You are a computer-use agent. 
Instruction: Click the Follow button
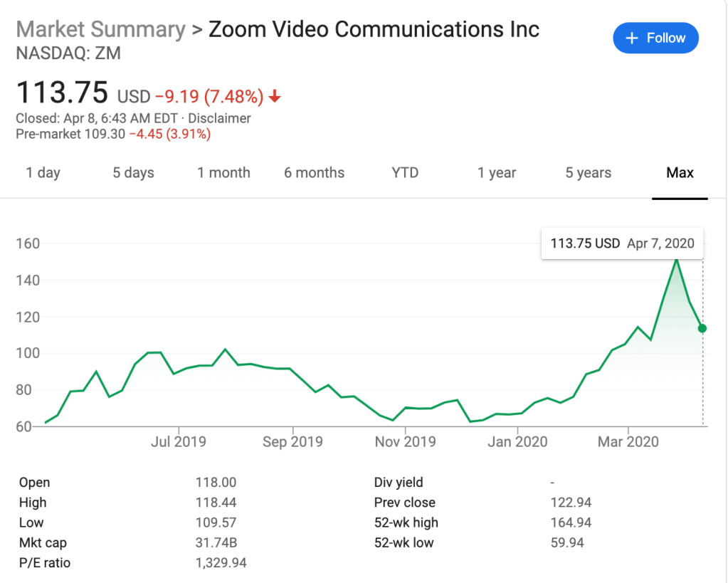click(x=655, y=38)
